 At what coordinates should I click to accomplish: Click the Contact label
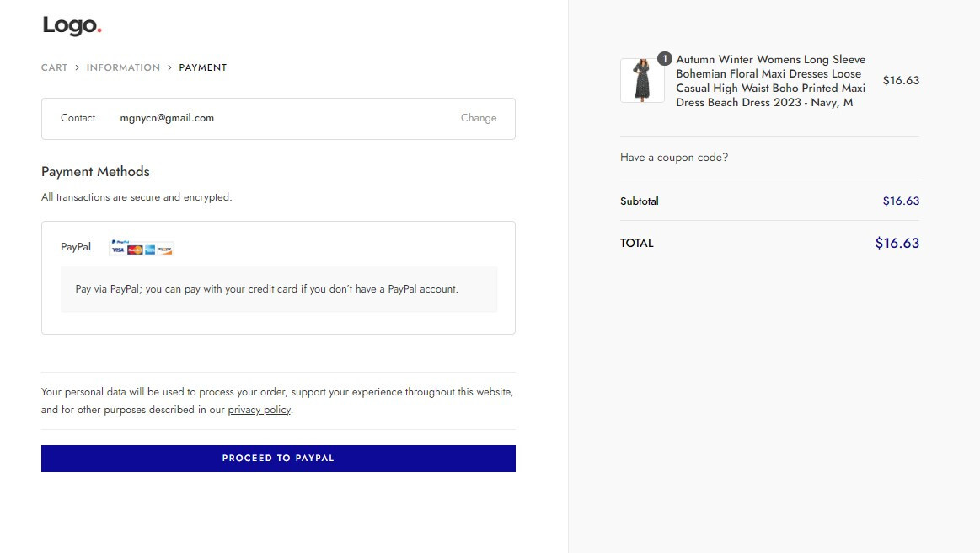pos(78,118)
